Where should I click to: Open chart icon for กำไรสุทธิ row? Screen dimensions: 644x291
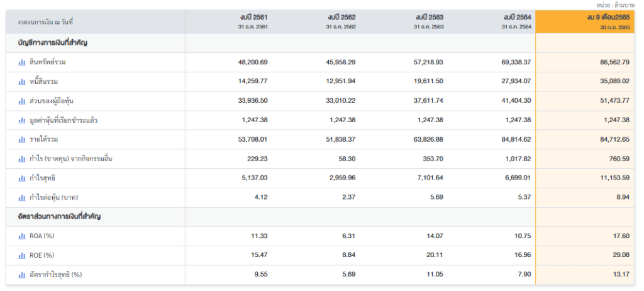[x=22, y=178]
